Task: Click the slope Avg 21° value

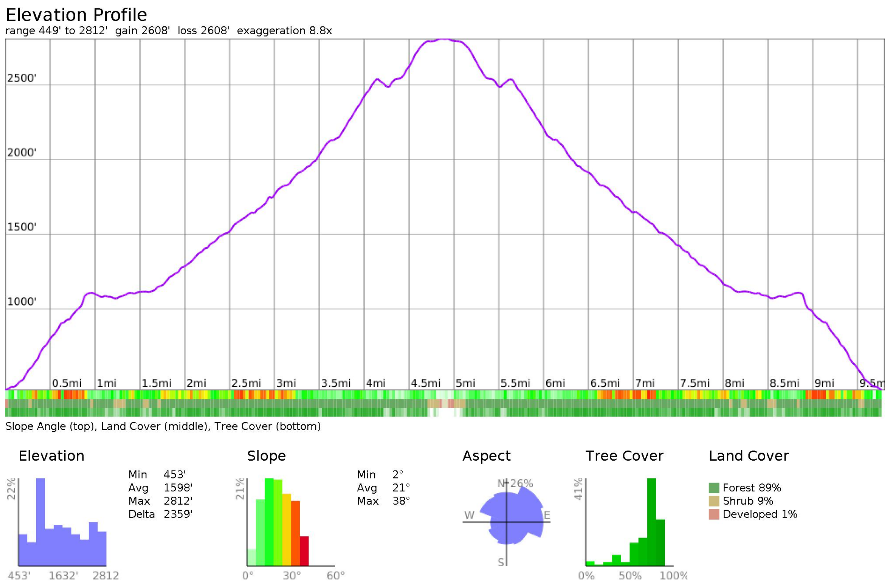Action: 401,488
